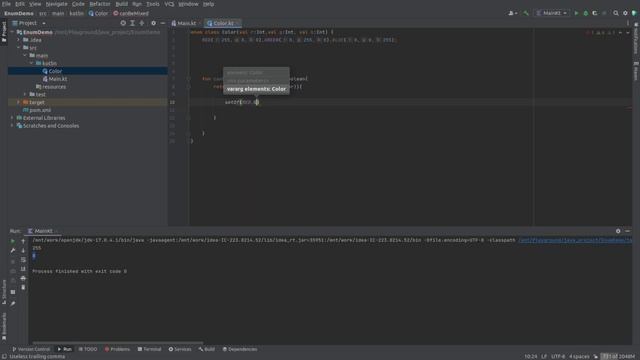This screenshot has width=640, height=360.
Task: Click the 4 spaces indent indicator
Action: (x=579, y=356)
